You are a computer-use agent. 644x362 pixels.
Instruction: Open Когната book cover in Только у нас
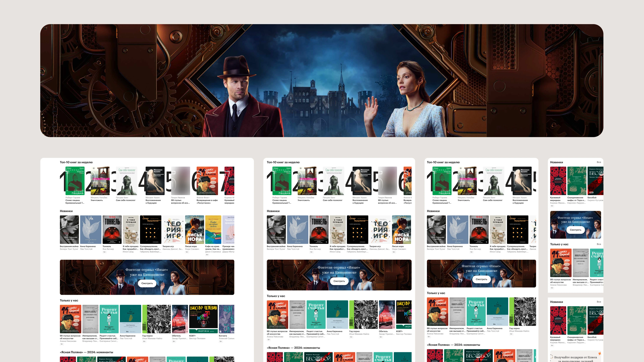227,319
